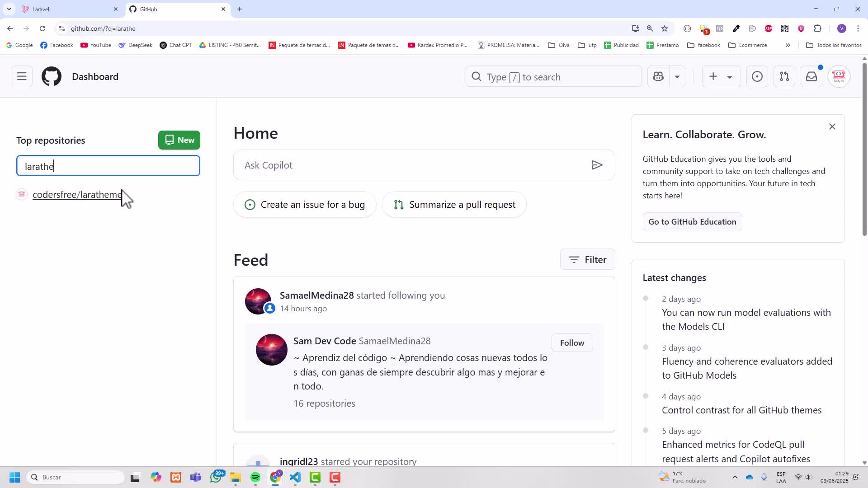Open the Chrome extensions puzzle icon
The height and width of the screenshot is (488, 868).
817,28
